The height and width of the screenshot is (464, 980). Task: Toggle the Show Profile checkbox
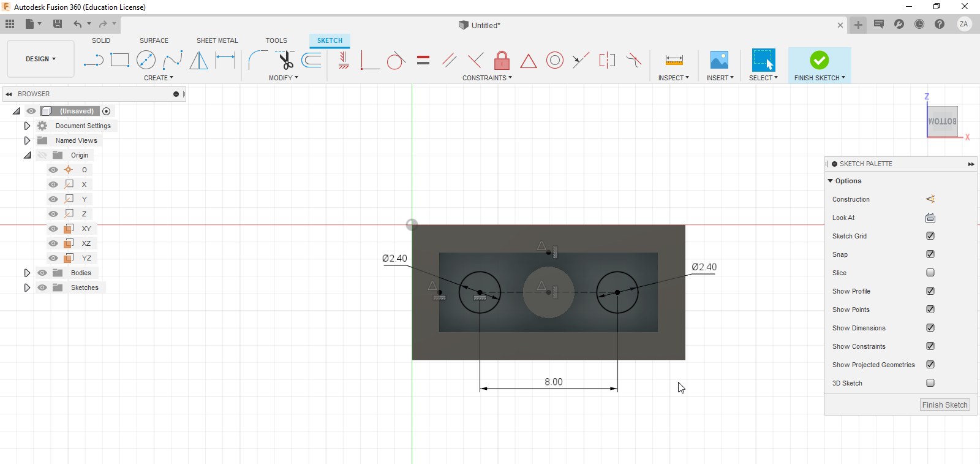[x=930, y=291]
